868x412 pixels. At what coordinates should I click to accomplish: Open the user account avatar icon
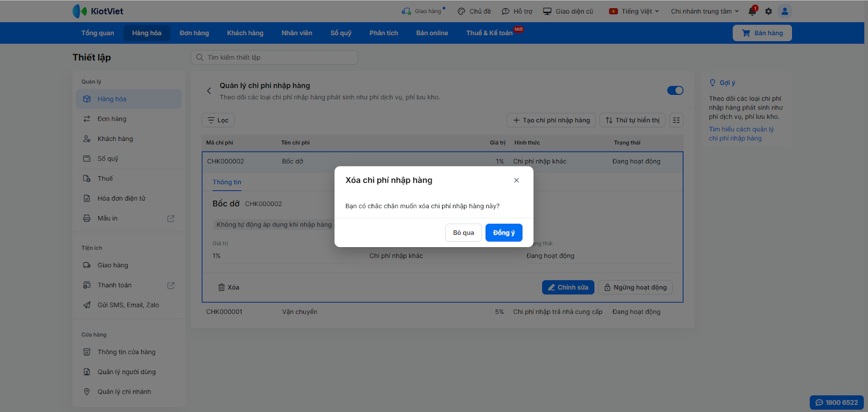point(784,11)
